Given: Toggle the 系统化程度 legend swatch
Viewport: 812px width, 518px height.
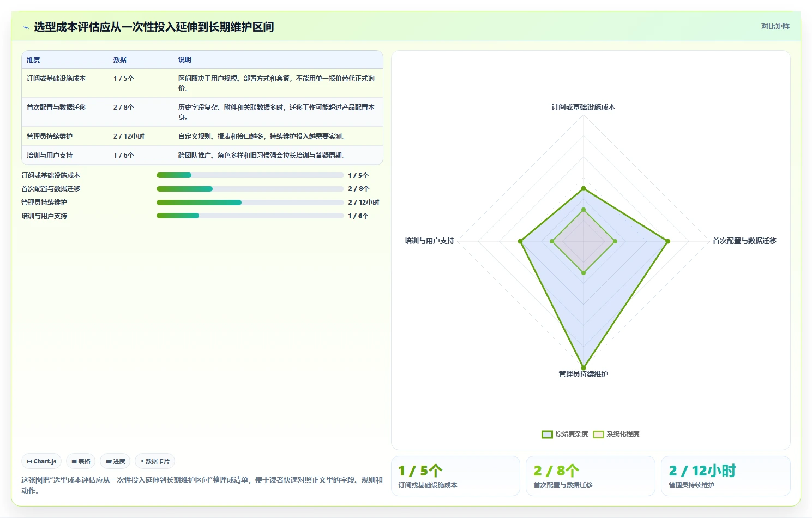Looking at the screenshot, I should point(598,434).
